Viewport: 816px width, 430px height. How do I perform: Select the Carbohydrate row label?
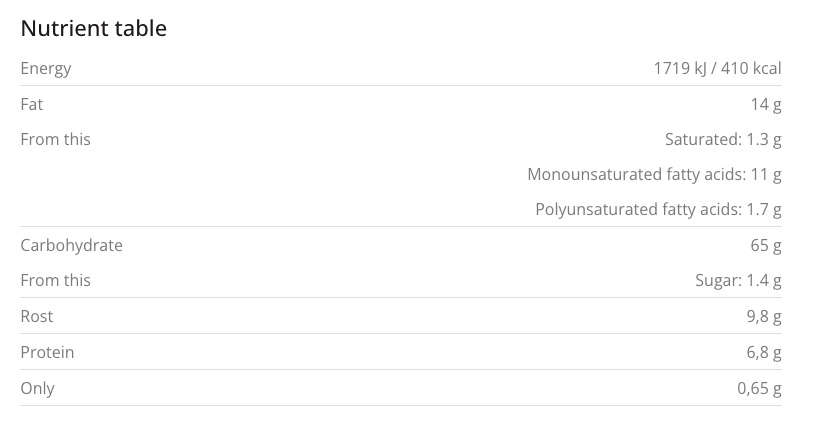(x=71, y=245)
